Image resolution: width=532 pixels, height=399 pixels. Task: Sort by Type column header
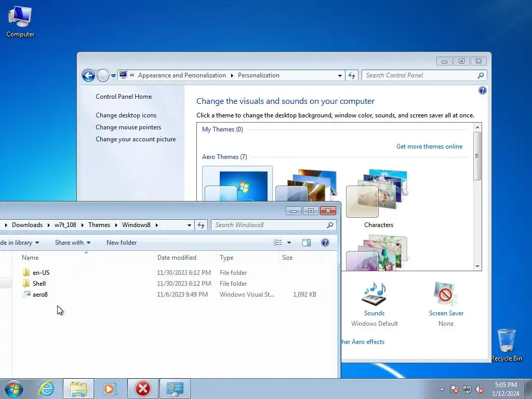tap(247, 258)
